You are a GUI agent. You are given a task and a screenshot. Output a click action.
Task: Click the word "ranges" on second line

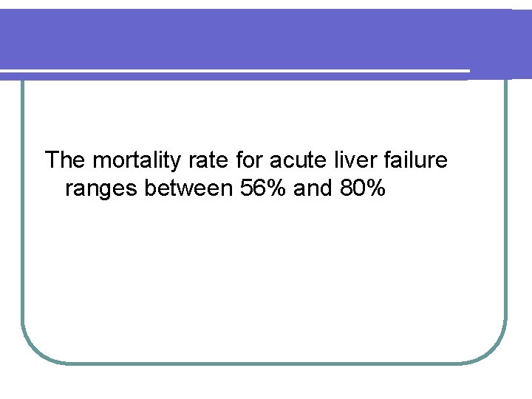click(x=101, y=189)
